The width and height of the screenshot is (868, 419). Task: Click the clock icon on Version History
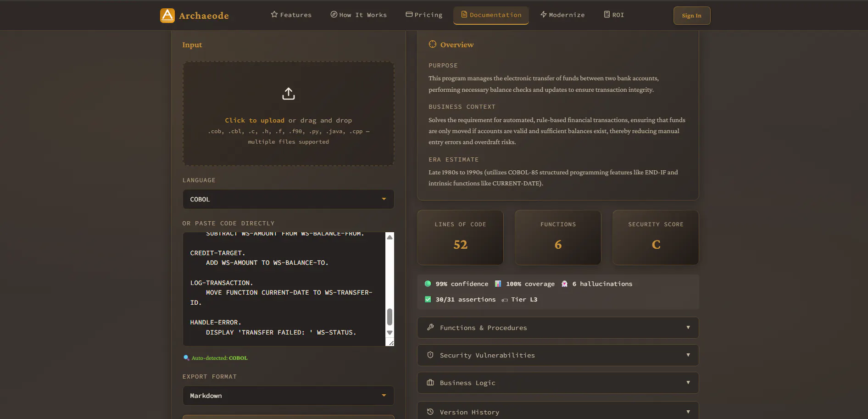tap(430, 412)
